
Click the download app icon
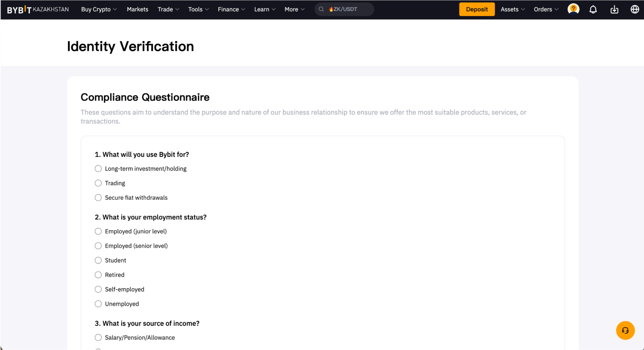tap(614, 9)
